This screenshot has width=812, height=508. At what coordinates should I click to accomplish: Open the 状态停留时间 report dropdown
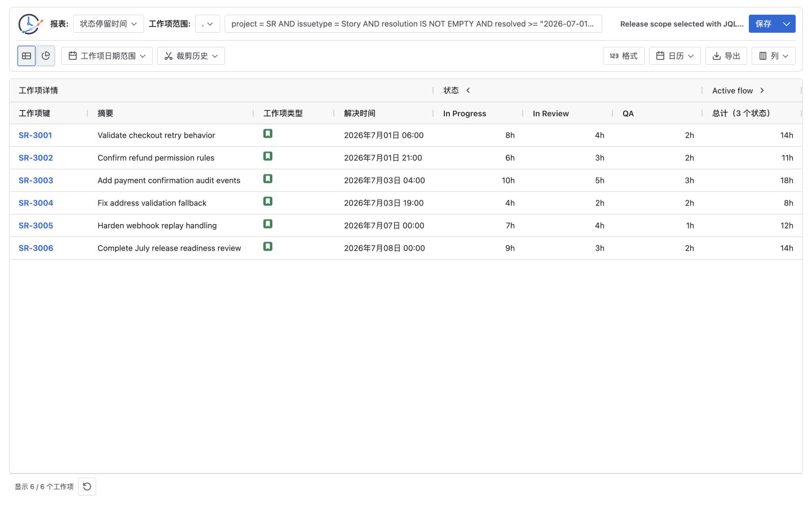tap(108, 24)
